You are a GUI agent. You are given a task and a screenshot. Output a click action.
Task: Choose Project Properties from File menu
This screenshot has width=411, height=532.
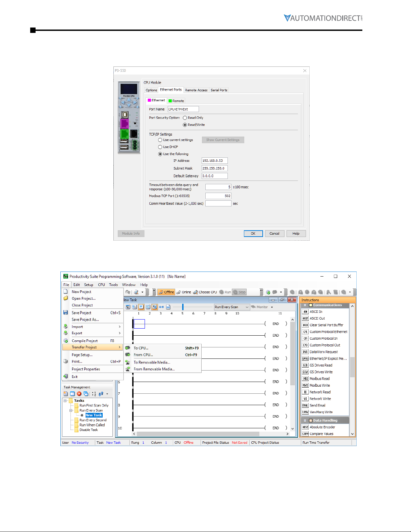coord(86,369)
